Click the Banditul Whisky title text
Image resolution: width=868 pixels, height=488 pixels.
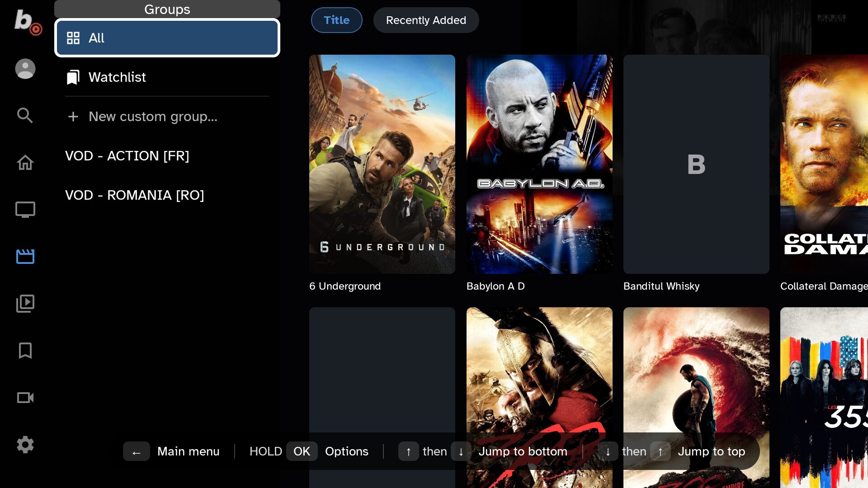pos(661,286)
